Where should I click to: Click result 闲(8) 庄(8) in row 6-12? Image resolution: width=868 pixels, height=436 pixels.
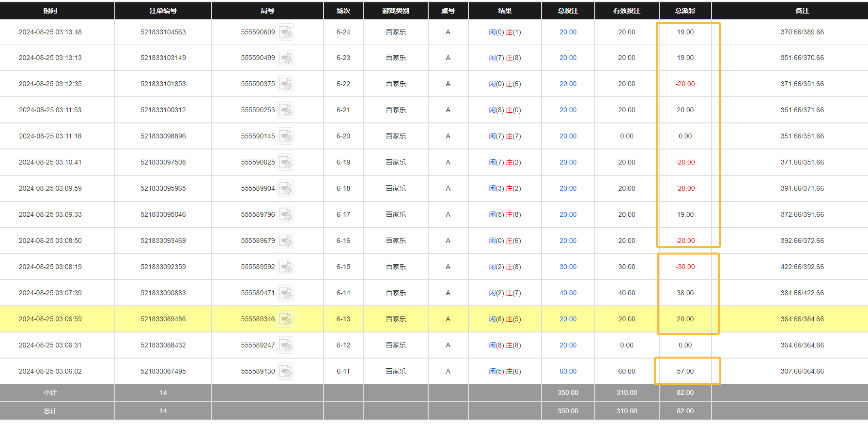tap(505, 345)
